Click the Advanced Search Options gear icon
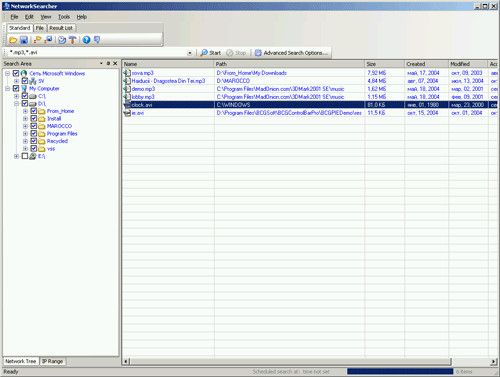 click(x=258, y=53)
